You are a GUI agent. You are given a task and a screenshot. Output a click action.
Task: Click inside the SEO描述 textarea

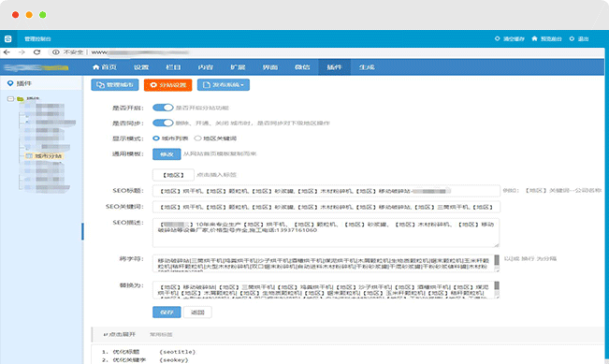(326, 233)
